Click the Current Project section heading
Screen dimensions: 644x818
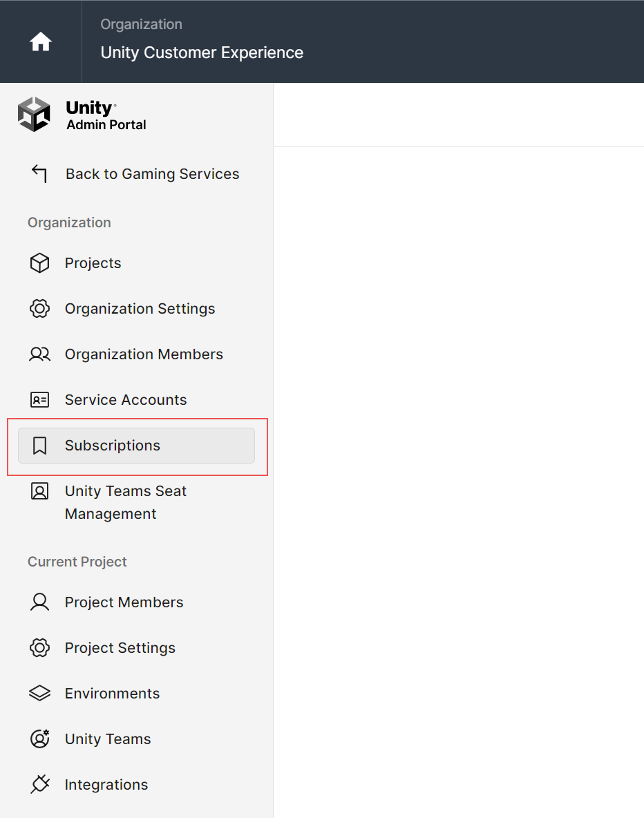click(77, 562)
